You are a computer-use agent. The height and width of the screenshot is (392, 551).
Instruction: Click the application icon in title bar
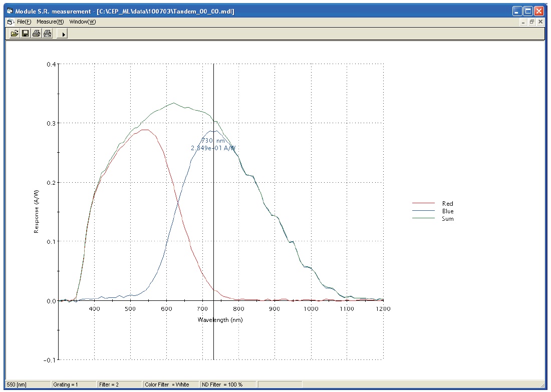[10, 11]
